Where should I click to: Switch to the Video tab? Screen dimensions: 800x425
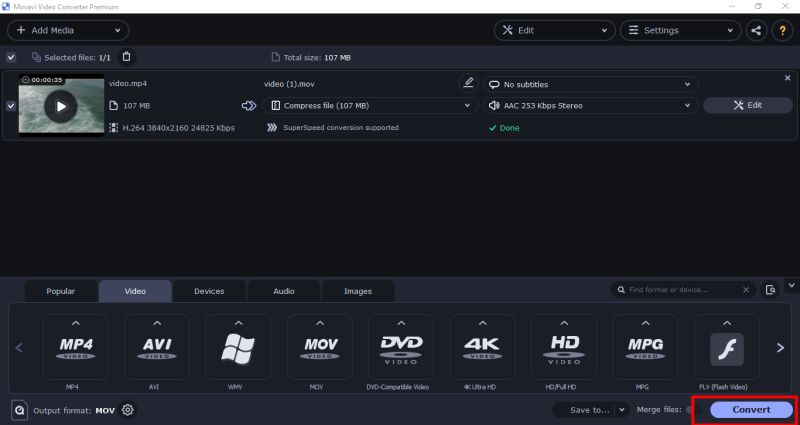135,291
